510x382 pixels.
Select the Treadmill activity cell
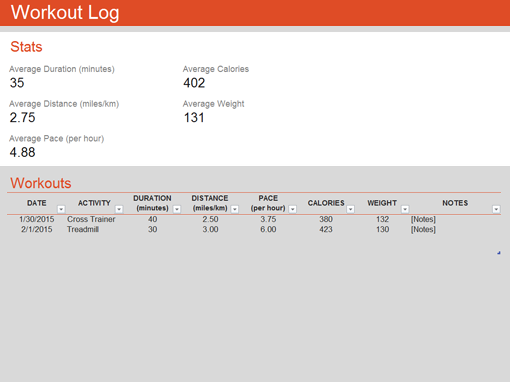[83, 229]
